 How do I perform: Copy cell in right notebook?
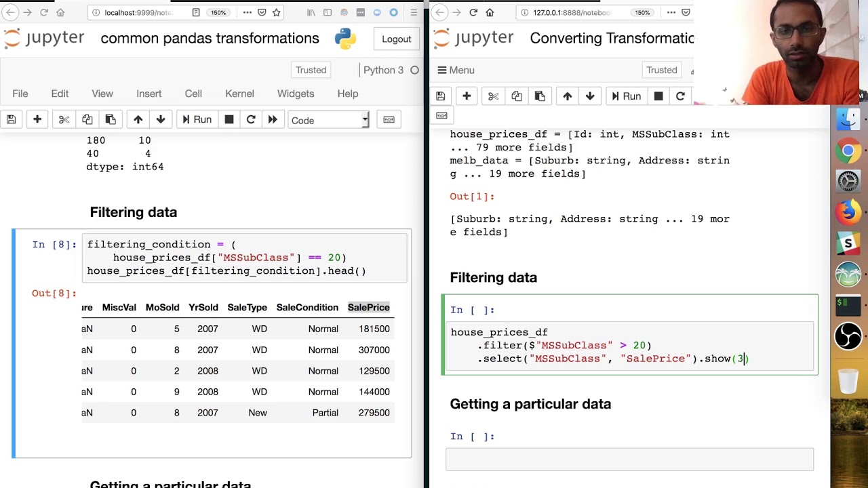[517, 96]
